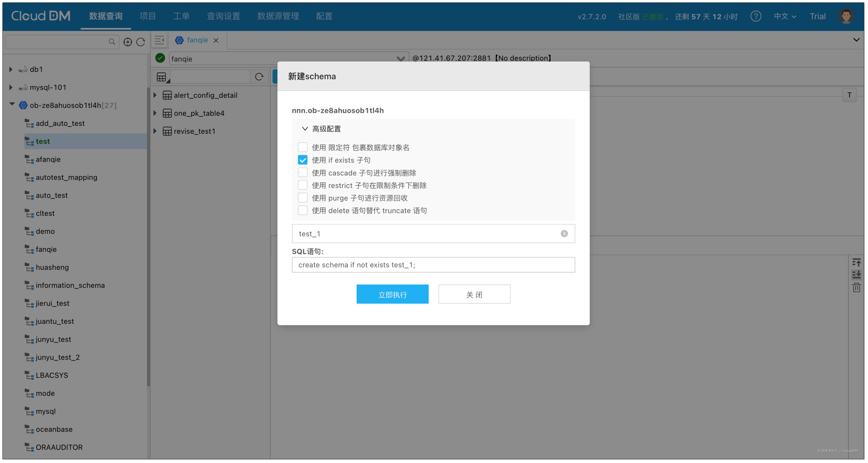This screenshot has width=868, height=463.
Task: Click the 关闭 button
Action: coord(474,294)
